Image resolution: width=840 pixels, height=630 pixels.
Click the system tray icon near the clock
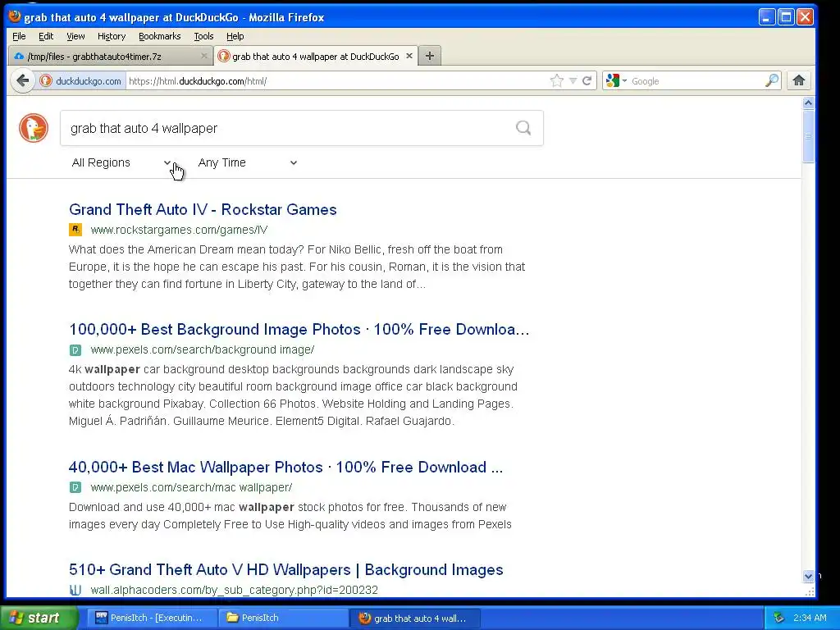[x=779, y=618]
